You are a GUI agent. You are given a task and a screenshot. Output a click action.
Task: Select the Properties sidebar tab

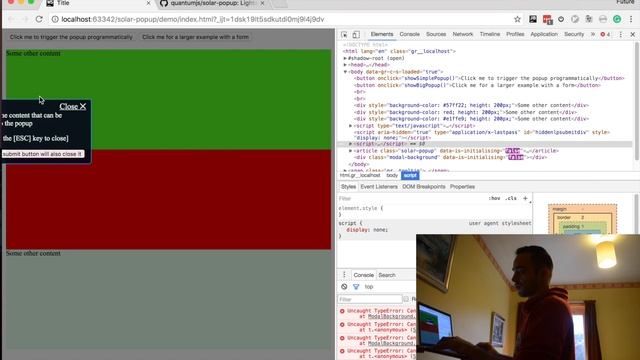coord(462,187)
